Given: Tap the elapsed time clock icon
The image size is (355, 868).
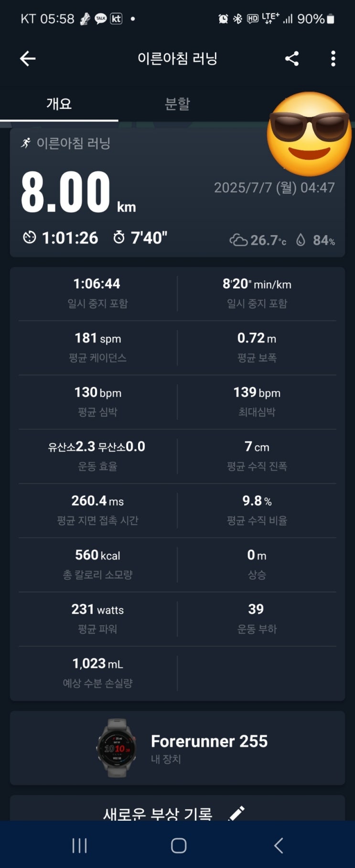Looking at the screenshot, I should click(x=30, y=237).
